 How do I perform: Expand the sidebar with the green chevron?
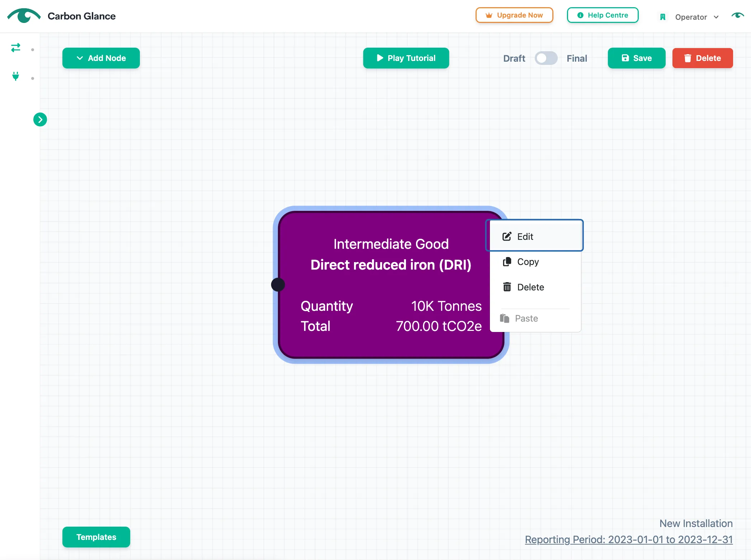coord(40,119)
